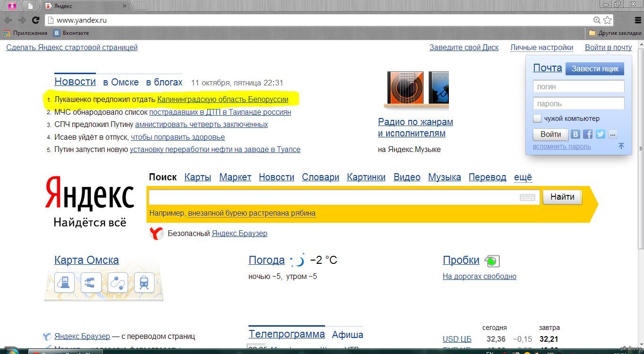Screen dimensions: 644x354
Task: Open the Карты service link
Action: pyautogui.click(x=197, y=177)
